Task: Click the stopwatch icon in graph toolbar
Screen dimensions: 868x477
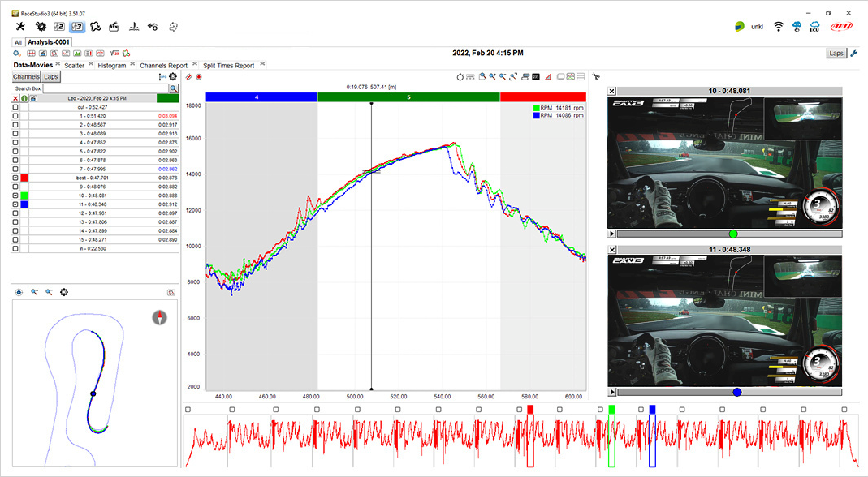Action: click(460, 76)
